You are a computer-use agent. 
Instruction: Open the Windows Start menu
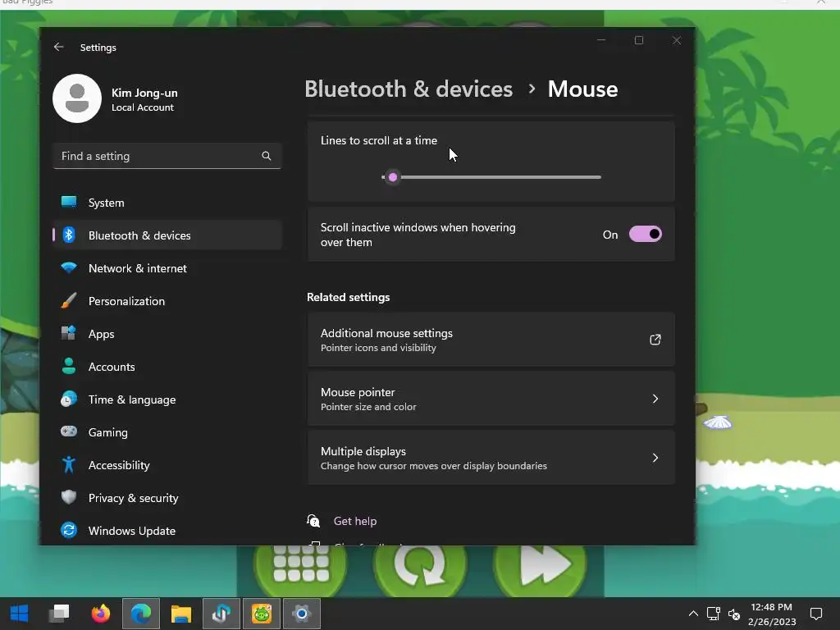coord(20,614)
